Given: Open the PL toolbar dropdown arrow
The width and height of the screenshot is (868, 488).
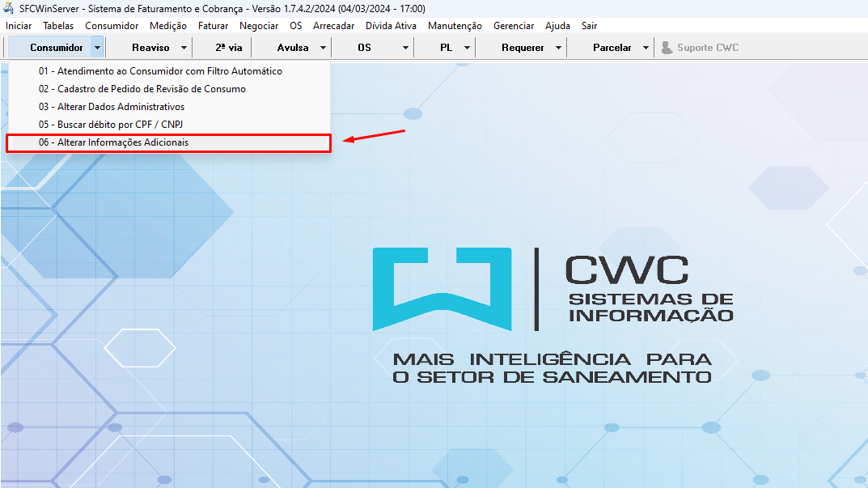Looking at the screenshot, I should coord(467,48).
